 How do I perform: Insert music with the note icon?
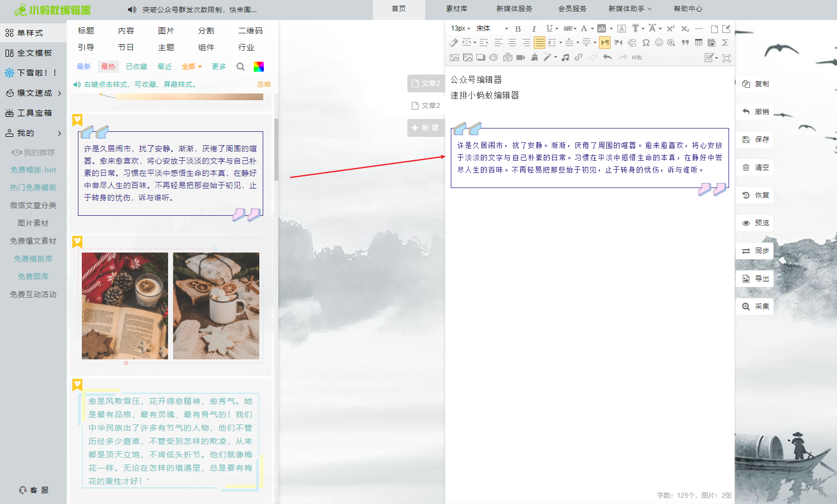565,57
